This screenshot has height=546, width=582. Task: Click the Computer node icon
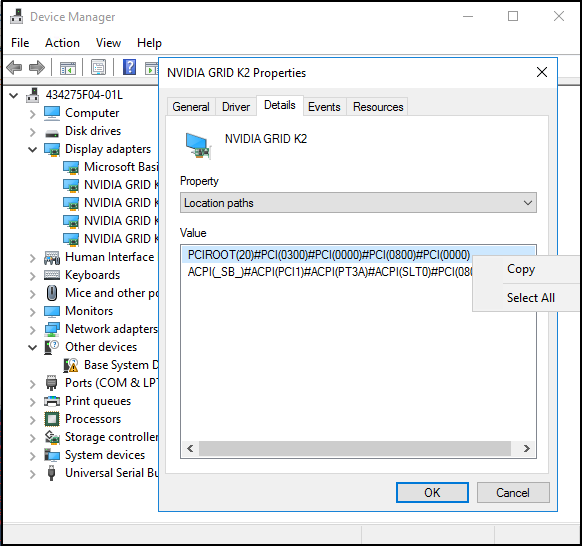[x=52, y=113]
